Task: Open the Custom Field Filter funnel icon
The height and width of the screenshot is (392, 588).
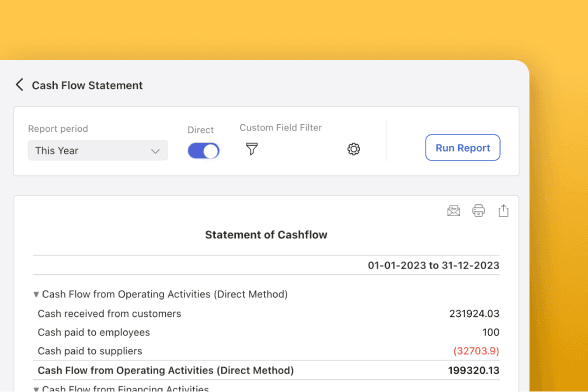Action: (252, 149)
